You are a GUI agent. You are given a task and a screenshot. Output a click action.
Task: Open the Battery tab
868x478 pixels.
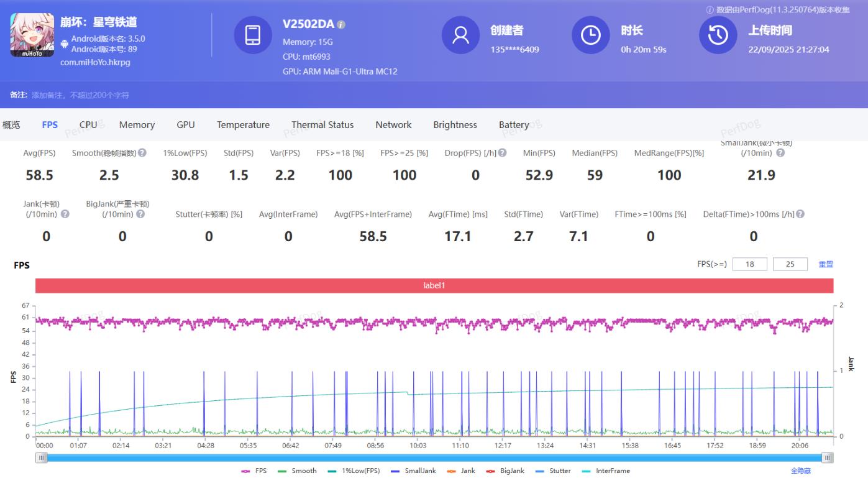[514, 125]
